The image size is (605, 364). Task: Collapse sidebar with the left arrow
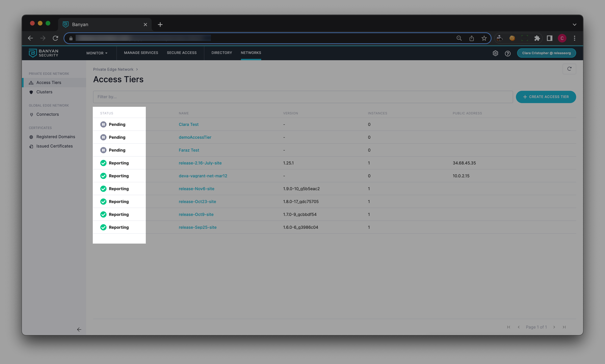79,330
